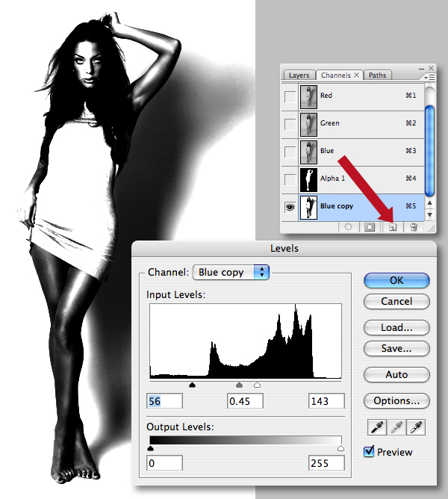
Task: Select the Red channel thumbnail
Action: click(308, 97)
